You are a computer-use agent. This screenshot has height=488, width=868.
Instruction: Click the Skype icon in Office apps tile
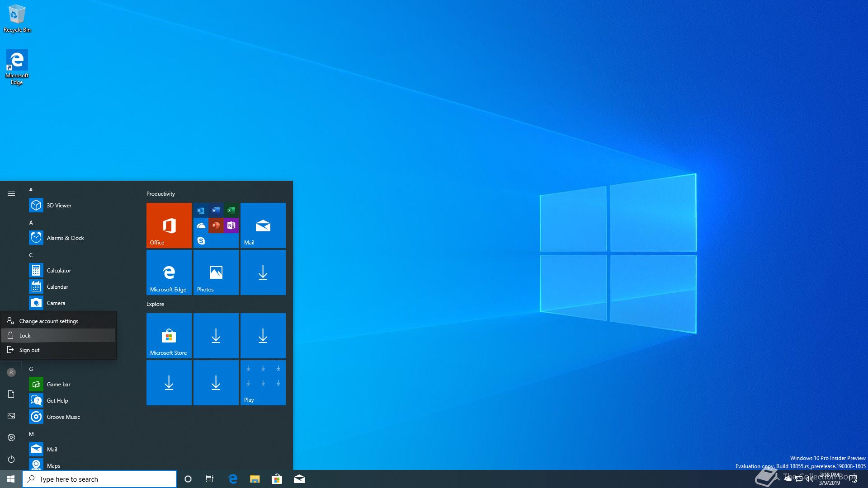(201, 241)
